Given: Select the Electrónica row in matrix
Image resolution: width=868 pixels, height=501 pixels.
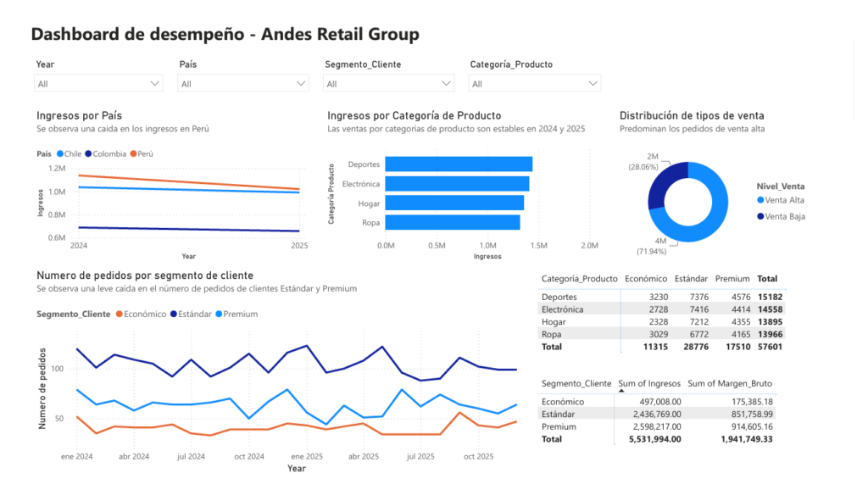Looking at the screenshot, I should click(x=662, y=309).
